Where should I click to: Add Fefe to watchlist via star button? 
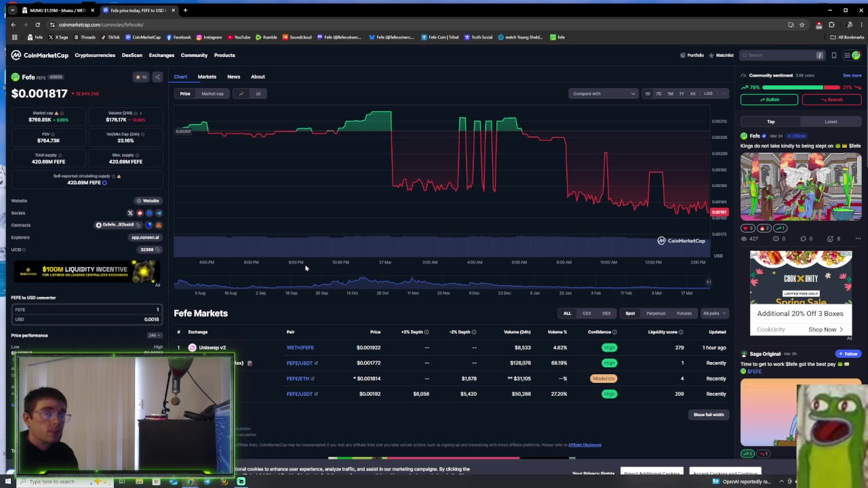141,77
